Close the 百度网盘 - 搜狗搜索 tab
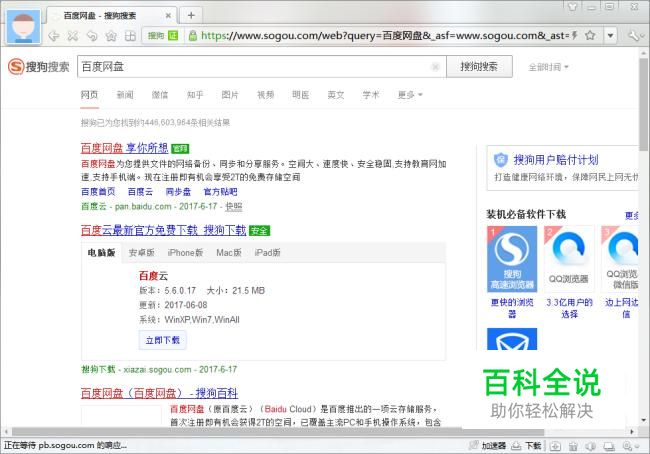Image resolution: width=650 pixels, height=454 pixels. click(x=168, y=16)
